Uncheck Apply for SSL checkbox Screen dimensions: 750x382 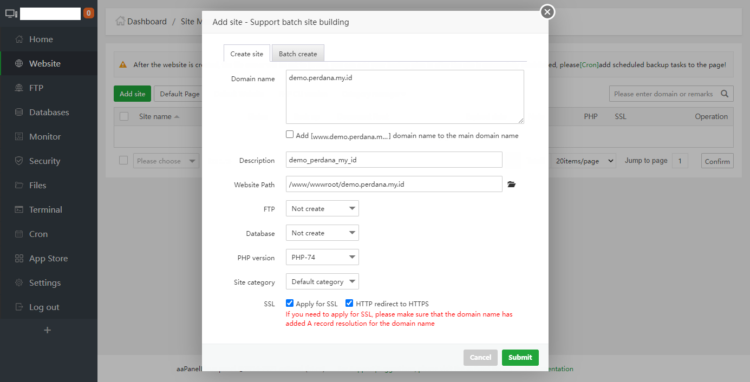(289, 303)
